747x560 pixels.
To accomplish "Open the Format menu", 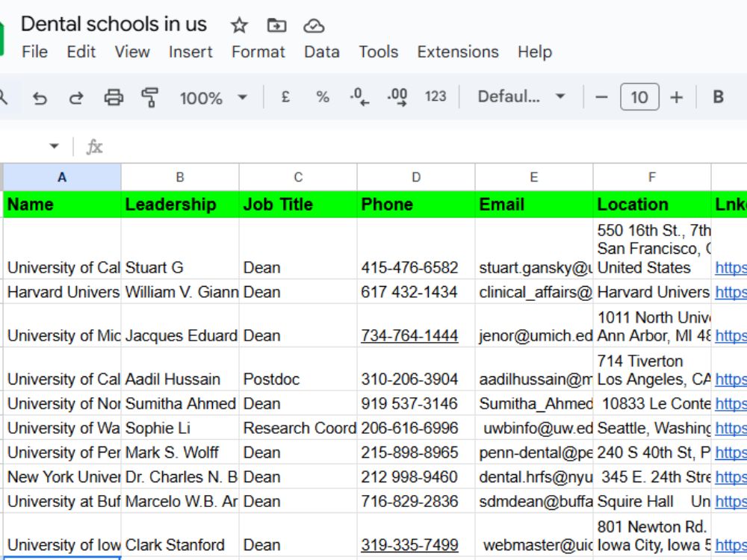I will pyautogui.click(x=258, y=52).
